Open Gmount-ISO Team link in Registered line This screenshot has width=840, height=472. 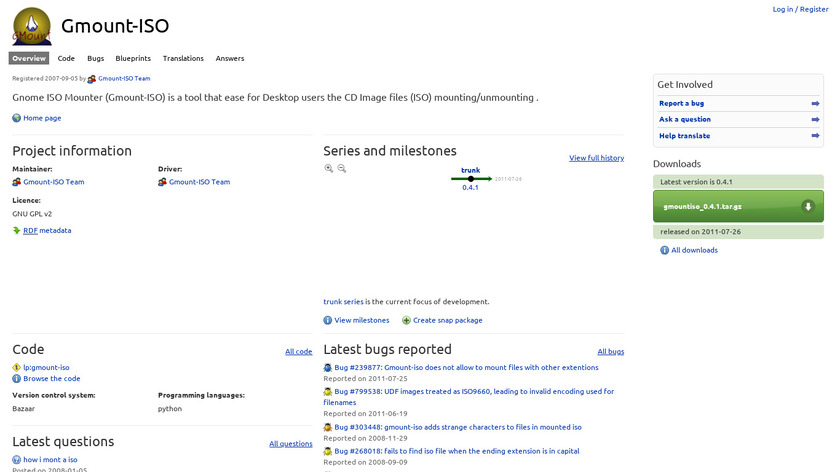(124, 79)
